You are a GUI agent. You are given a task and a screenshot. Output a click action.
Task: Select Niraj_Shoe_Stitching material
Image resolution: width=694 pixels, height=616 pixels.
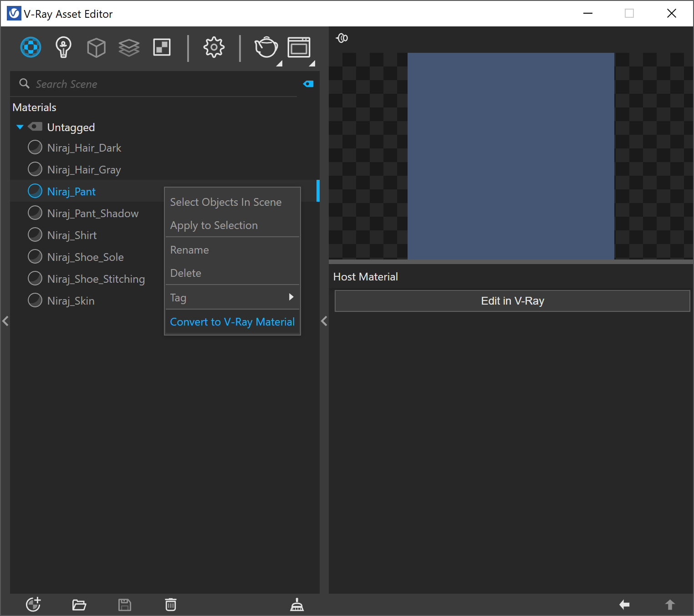[x=96, y=279]
